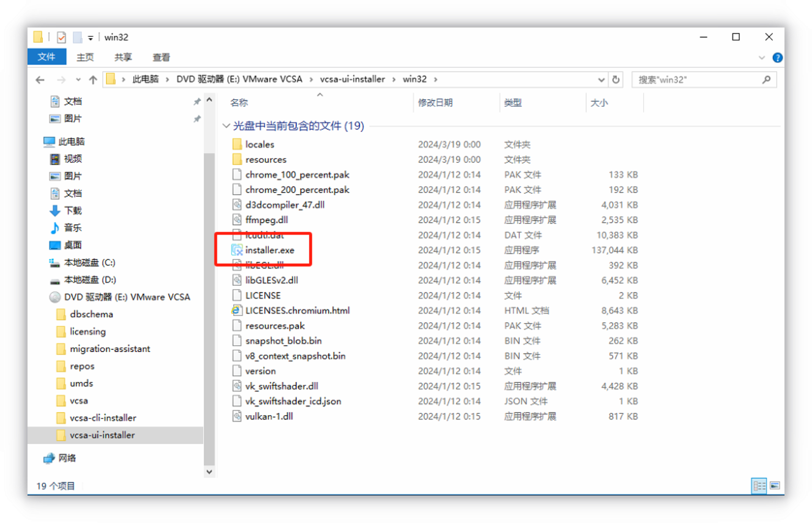The width and height of the screenshot is (812, 523).
Task: Select libGLESv2.dll file icon
Action: pyautogui.click(x=237, y=280)
